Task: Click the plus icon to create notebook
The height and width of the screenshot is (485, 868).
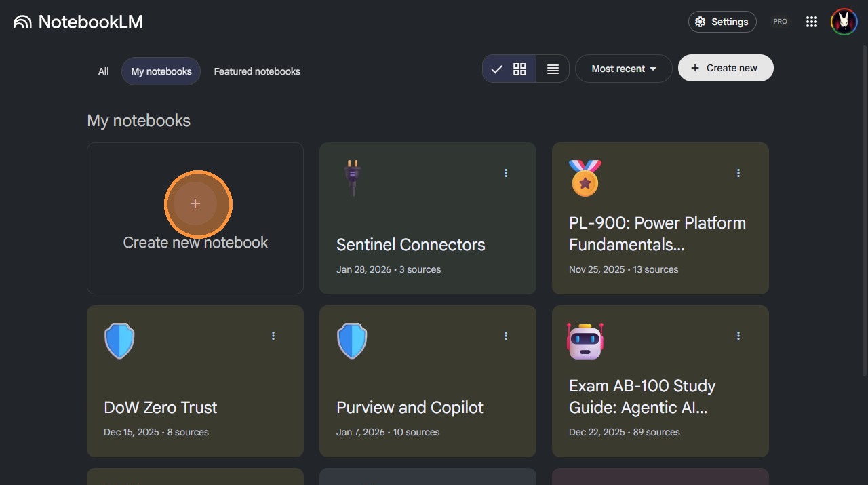Action: [195, 203]
